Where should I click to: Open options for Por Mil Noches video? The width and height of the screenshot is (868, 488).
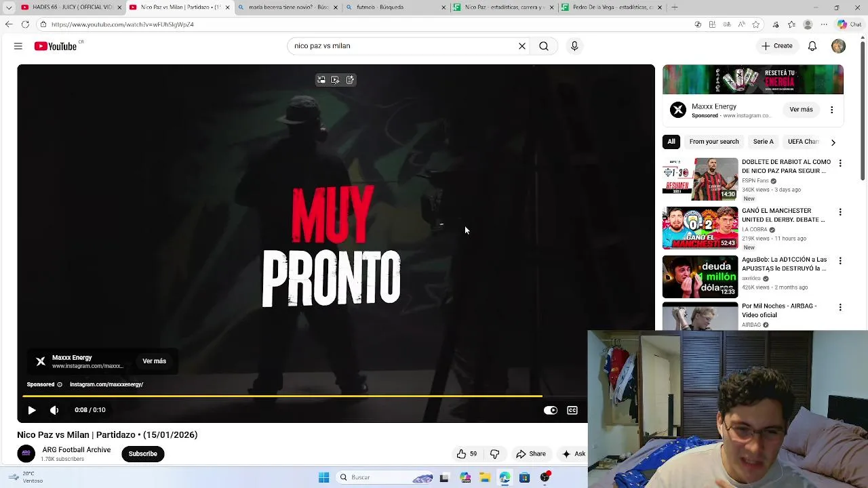click(x=840, y=307)
